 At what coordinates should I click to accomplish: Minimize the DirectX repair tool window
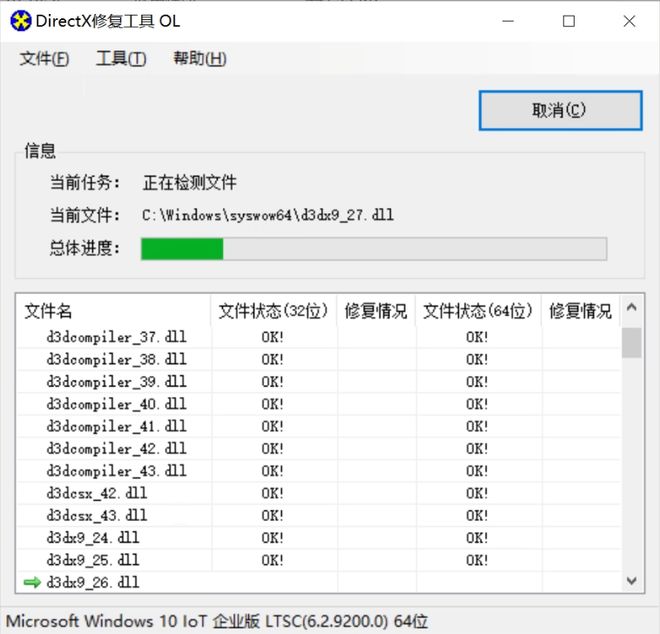[508, 21]
